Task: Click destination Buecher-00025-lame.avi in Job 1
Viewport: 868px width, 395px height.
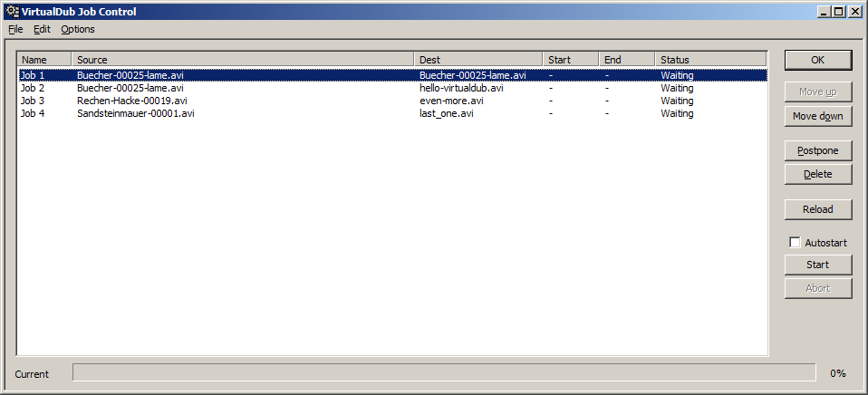Action: pos(473,75)
